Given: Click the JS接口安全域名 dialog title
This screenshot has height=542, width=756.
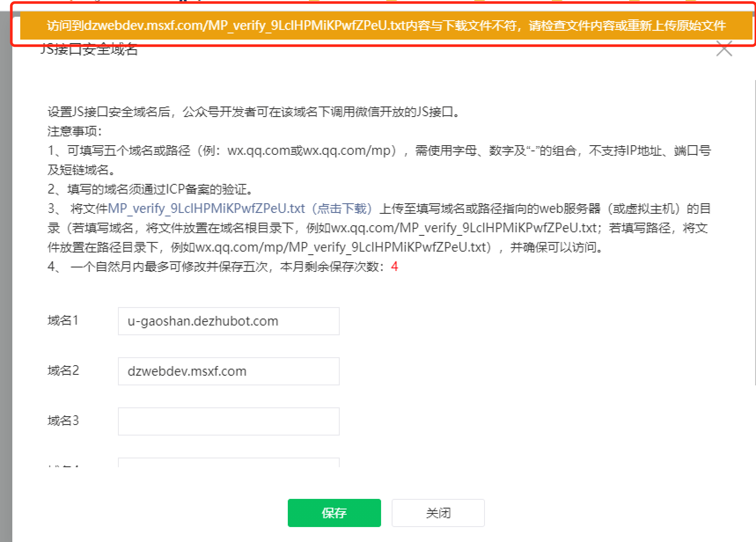Looking at the screenshot, I should 89,50.
